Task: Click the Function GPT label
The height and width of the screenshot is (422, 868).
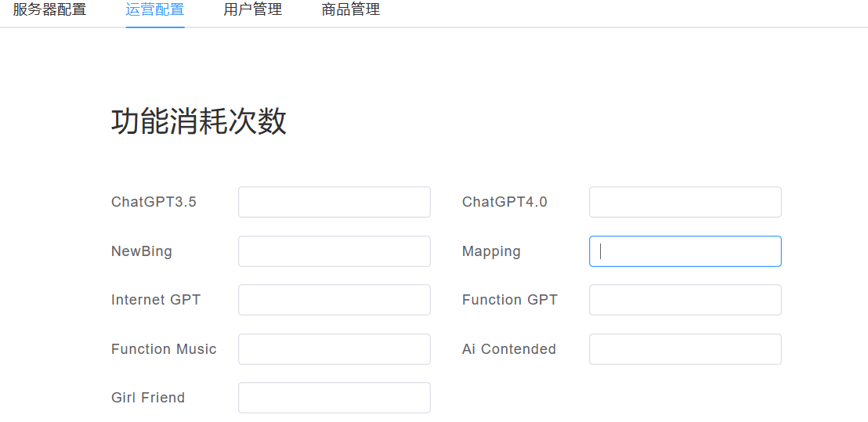Action: [511, 300]
